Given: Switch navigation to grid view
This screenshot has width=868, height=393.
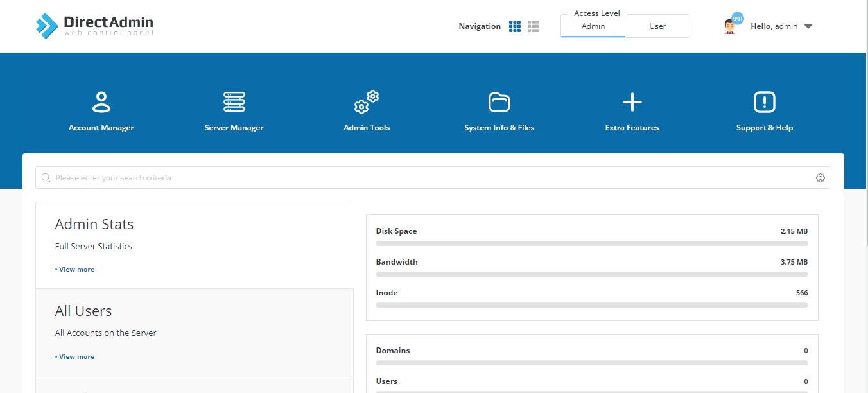Looking at the screenshot, I should point(515,26).
